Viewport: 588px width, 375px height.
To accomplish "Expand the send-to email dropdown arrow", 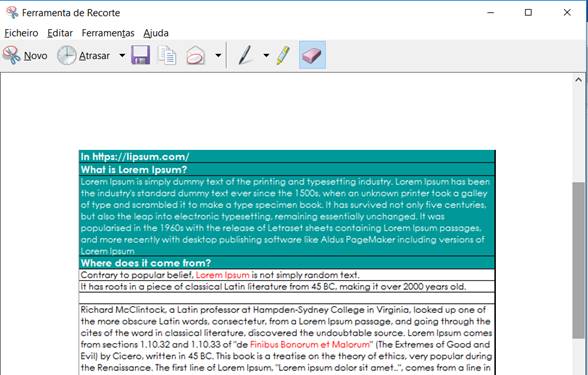I will coord(218,56).
